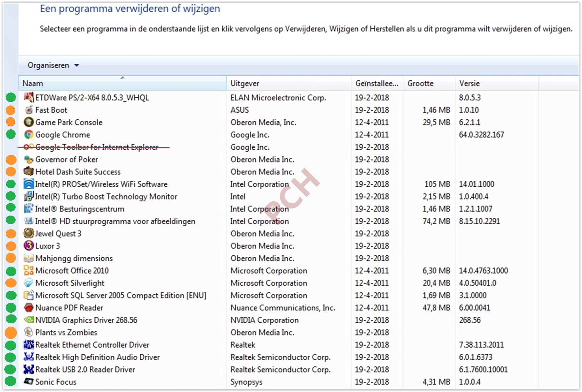Select the Governor of Poker name

(x=66, y=160)
